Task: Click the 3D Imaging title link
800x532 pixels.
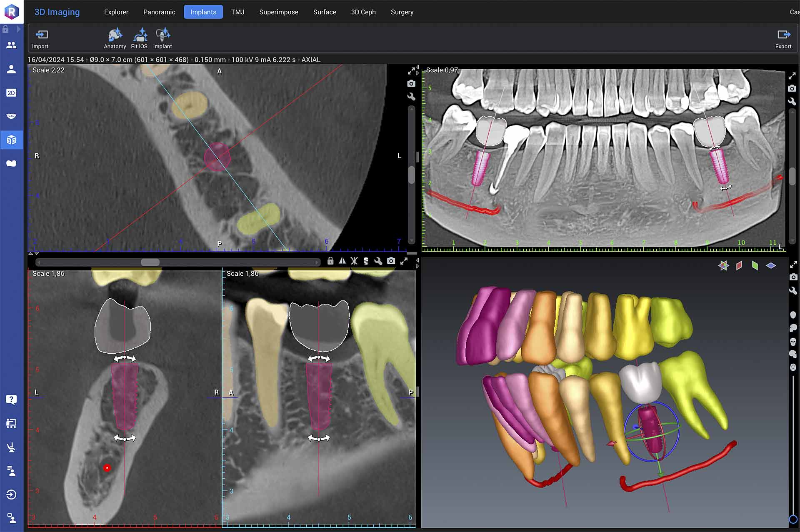Action: [x=57, y=12]
